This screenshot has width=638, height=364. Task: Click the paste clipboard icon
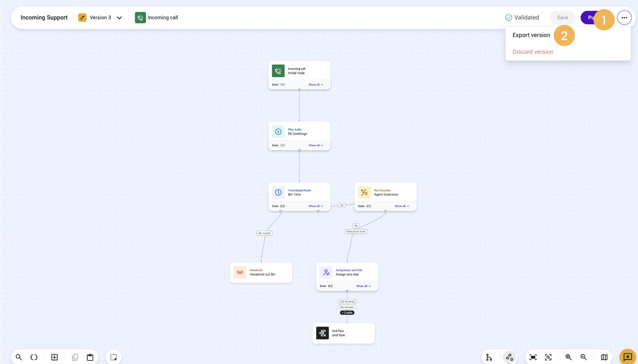coord(90,357)
